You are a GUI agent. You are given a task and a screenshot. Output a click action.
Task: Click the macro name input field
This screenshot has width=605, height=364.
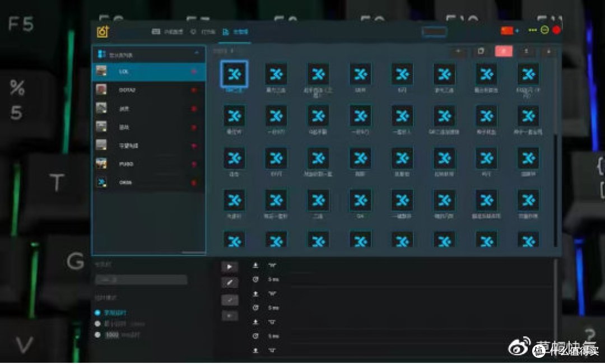141,279
